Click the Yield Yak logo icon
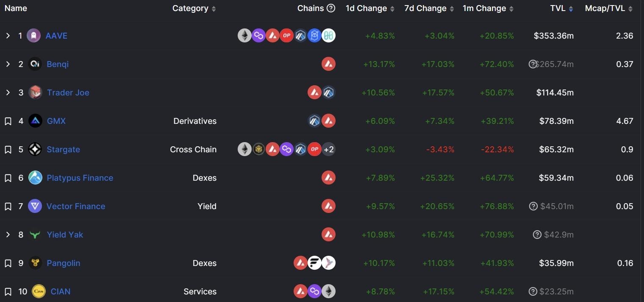Viewport: 644px width, 302px height. [x=35, y=235]
